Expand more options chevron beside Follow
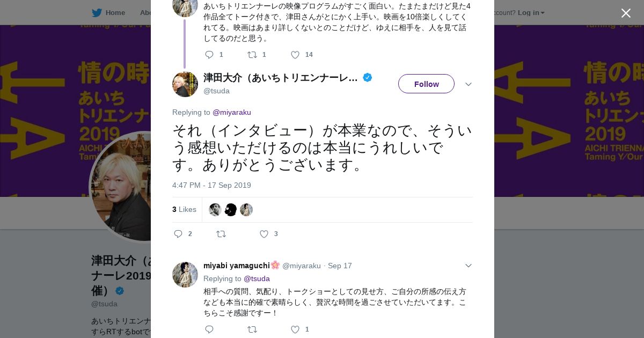 tap(469, 84)
